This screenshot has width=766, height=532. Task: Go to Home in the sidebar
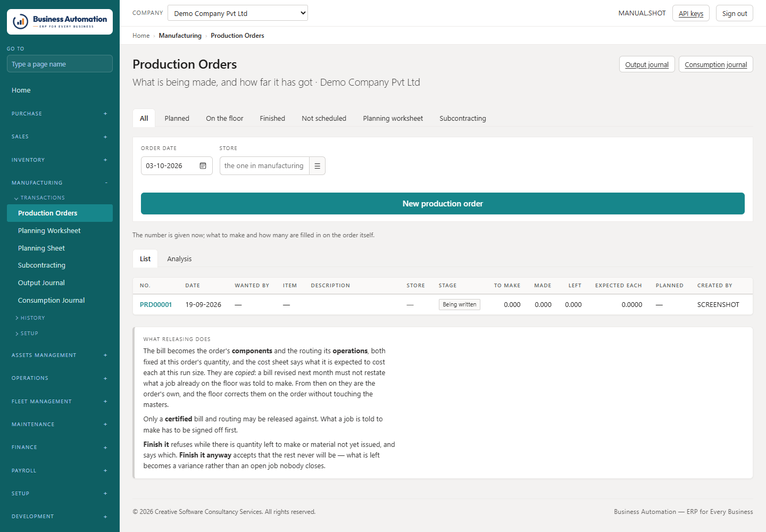click(60, 90)
